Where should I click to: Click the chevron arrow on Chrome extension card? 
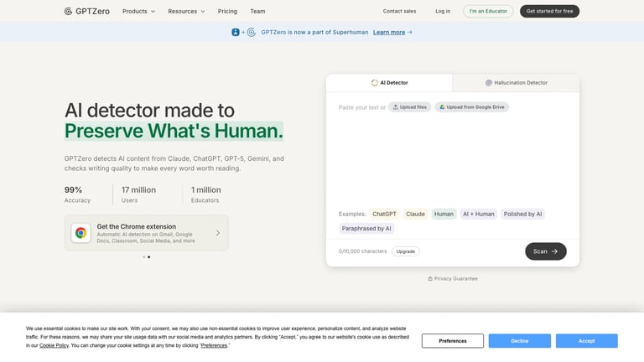(x=218, y=233)
